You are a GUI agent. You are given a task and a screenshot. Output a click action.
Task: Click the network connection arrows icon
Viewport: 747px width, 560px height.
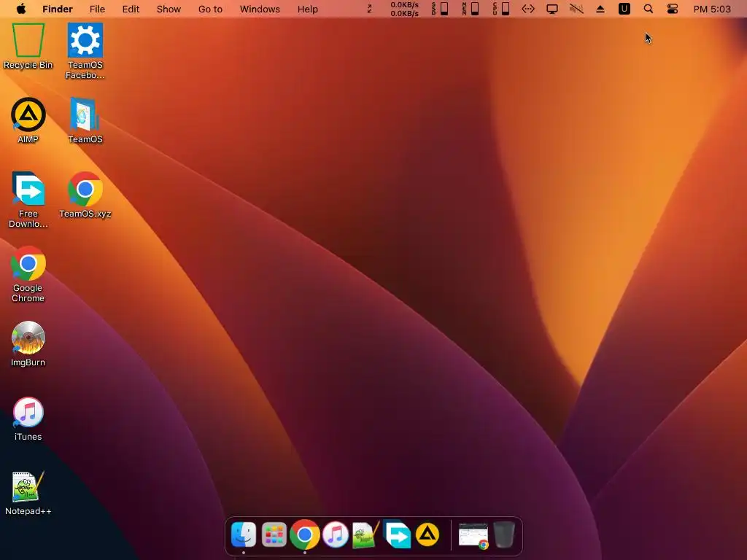point(528,9)
